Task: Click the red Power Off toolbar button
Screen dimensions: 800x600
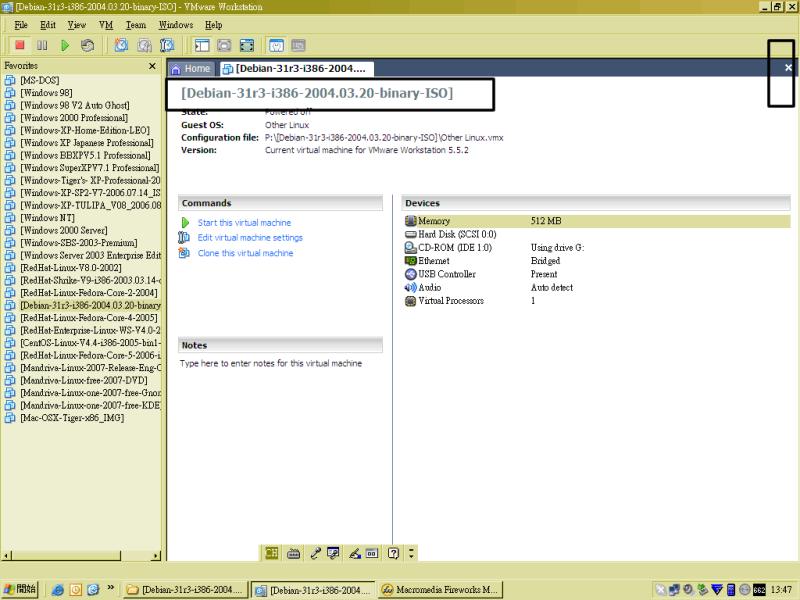Action: 20,45
